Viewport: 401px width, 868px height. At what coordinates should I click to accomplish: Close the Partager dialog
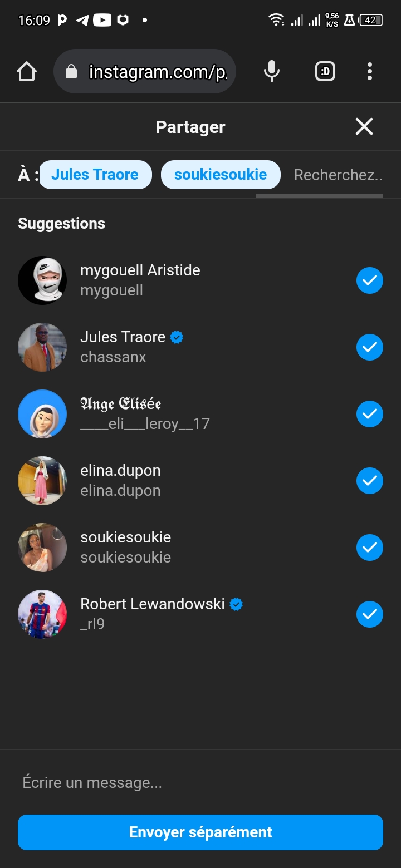pyautogui.click(x=364, y=127)
